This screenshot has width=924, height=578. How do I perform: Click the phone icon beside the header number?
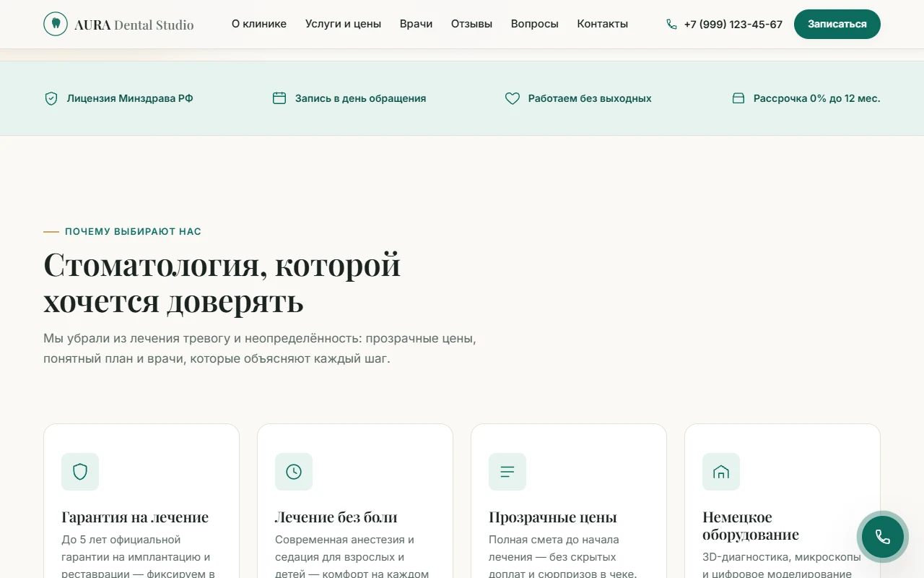point(671,25)
